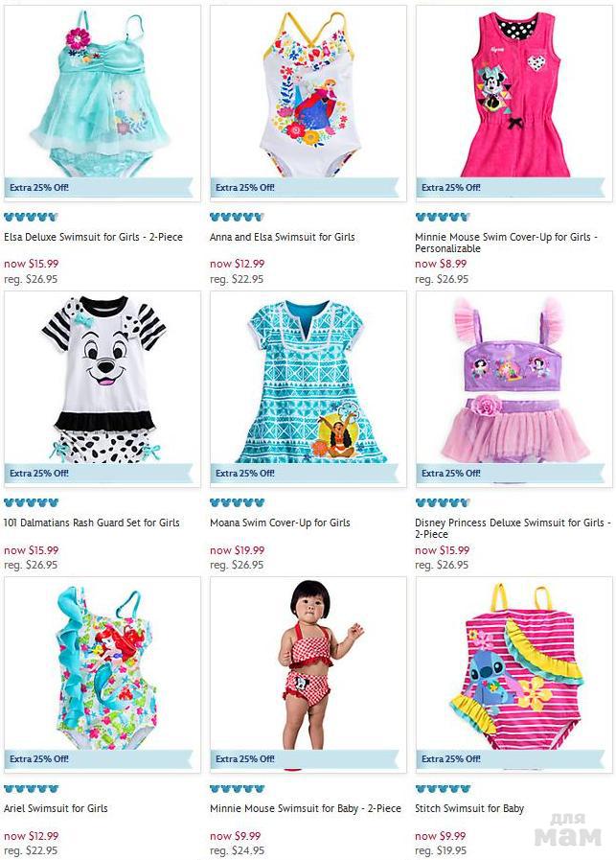Click Mickey-ear rating icons under Moana Cover-Up
This screenshot has width=616, height=860.
pos(237,502)
